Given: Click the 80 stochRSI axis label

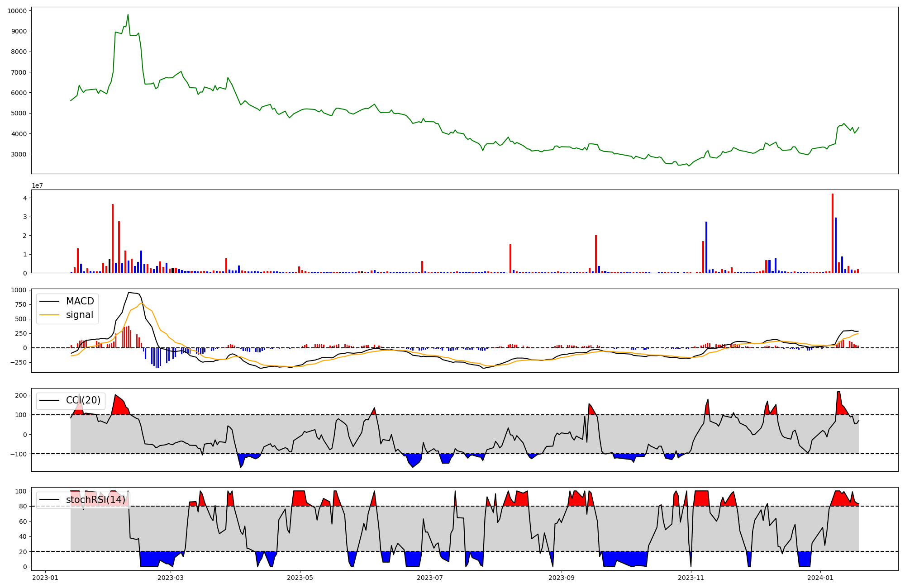Looking at the screenshot, I should (23, 507).
